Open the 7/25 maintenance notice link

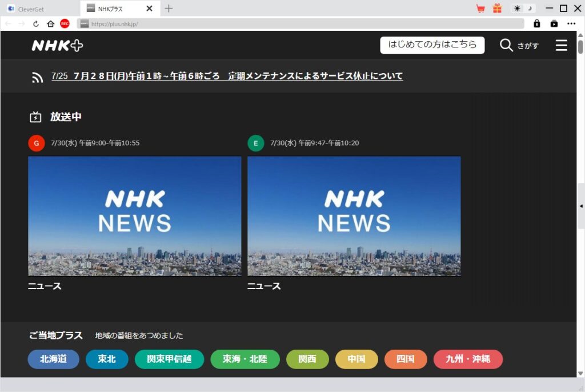point(227,76)
